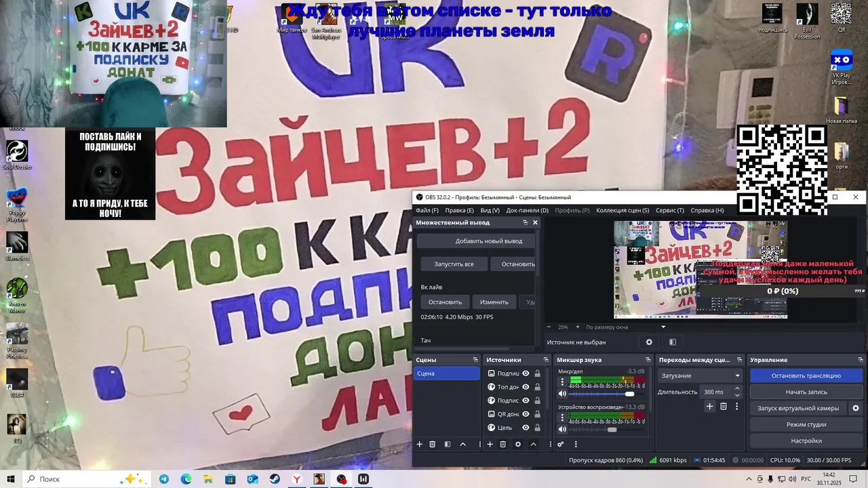Screen dimensions: 868x488
Task: Launch Steam from the taskbar
Action: tap(275, 479)
